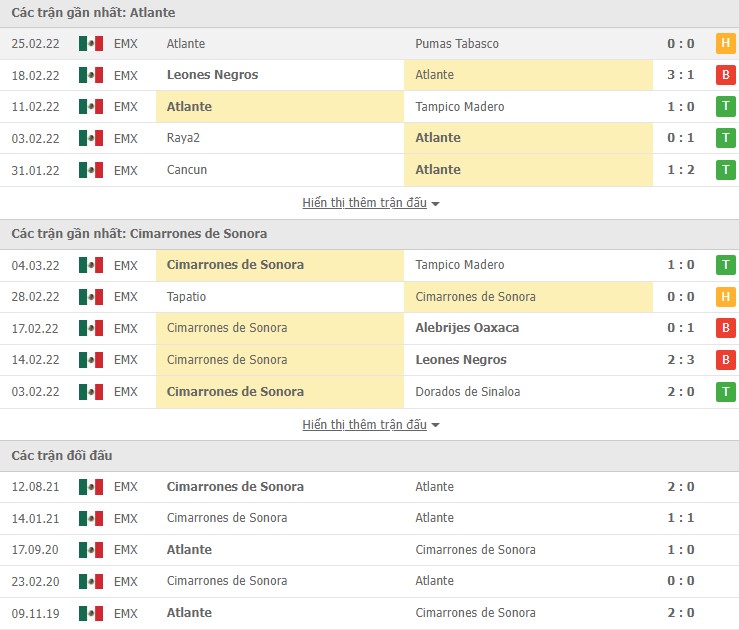The width and height of the screenshot is (739, 630).
Task: Expand more matches under the Atlante section
Action: point(364,203)
